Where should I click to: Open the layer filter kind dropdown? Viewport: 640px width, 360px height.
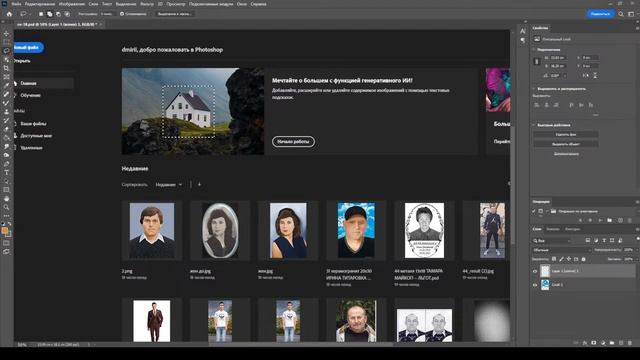(551, 241)
